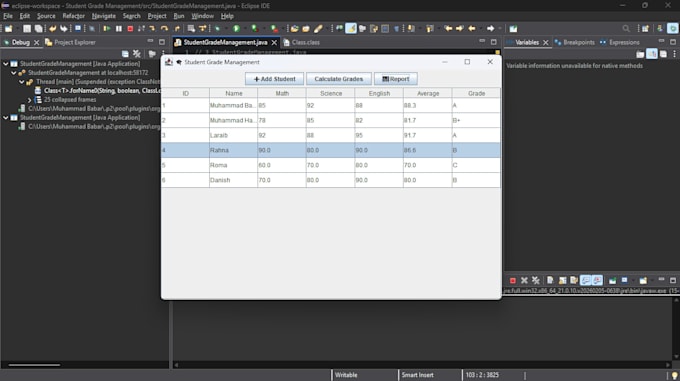Viewport: 680px width, 381px height.
Task: Toggle the Debug perspective button at top right
Action: click(x=673, y=29)
